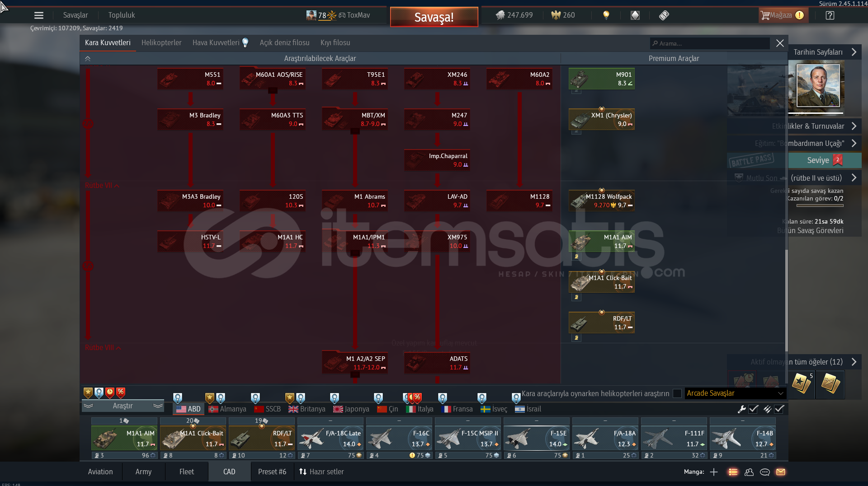This screenshot has height=486, width=868.
Task: Click the Araştır research button
Action: (123, 406)
